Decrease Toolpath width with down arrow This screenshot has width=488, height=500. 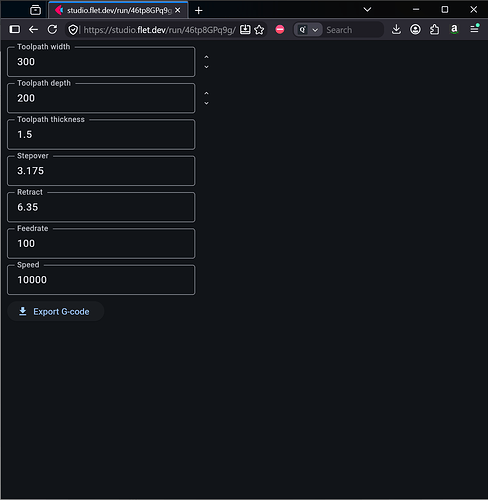pos(206,67)
